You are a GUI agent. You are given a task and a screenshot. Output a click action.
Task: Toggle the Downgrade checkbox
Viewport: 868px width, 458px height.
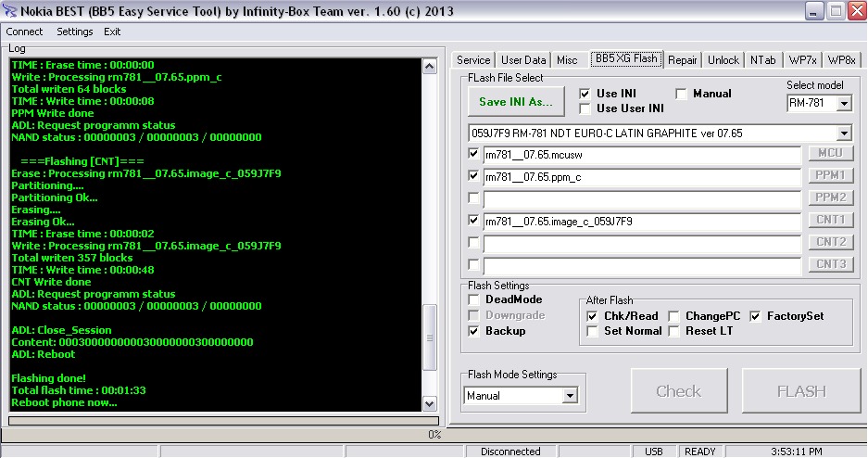[473, 315]
